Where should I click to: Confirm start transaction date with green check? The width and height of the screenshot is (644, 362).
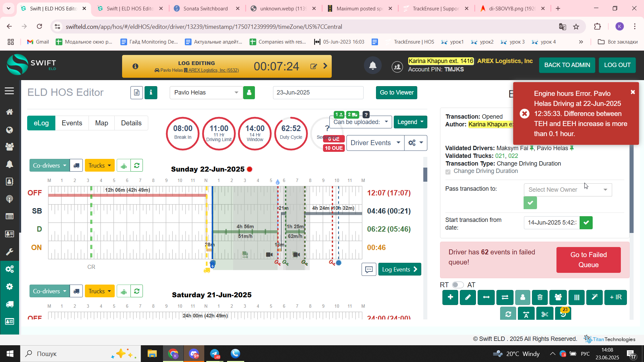[x=586, y=223]
